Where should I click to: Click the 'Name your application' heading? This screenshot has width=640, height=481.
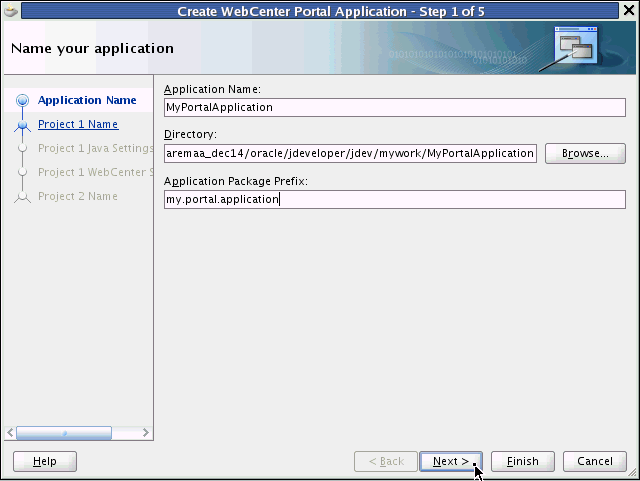[92, 49]
